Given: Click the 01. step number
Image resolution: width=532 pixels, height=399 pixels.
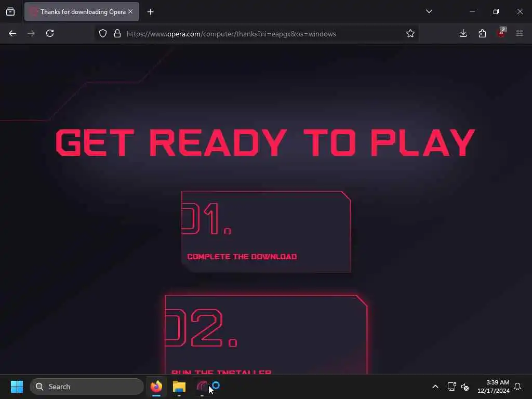Looking at the screenshot, I should click(207, 219).
